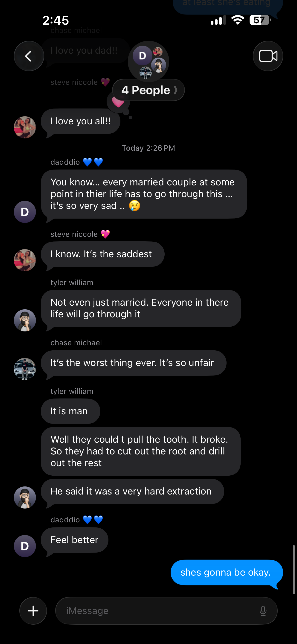Viewport: 297px width, 644px height.
Task: Tap the 'shes gonna be okay.' bubble
Action: [x=226, y=572]
